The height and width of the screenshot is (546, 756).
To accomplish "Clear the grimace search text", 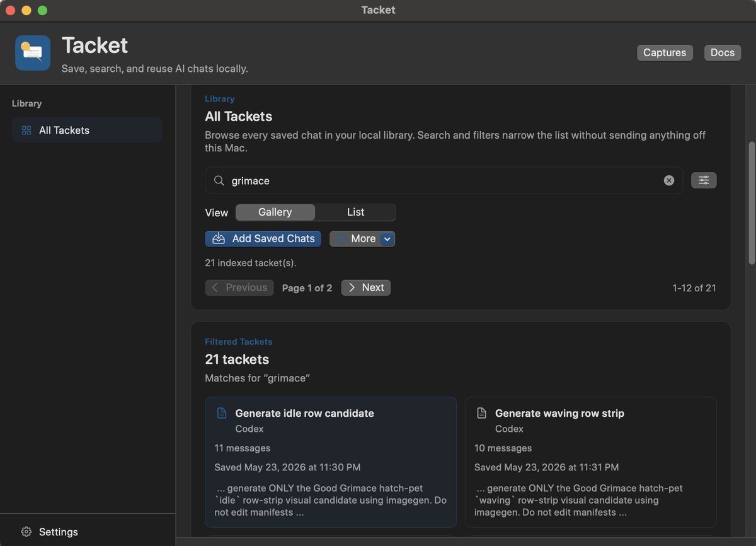I will tap(669, 181).
